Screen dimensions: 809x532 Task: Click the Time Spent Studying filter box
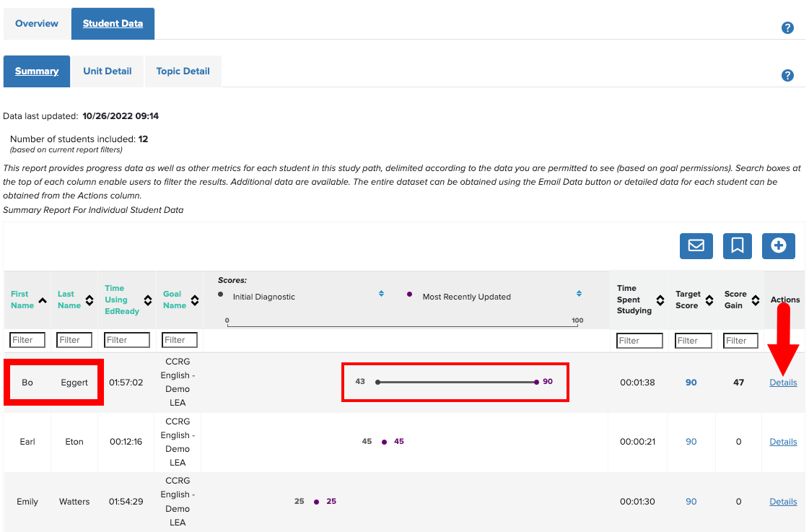[640, 341]
